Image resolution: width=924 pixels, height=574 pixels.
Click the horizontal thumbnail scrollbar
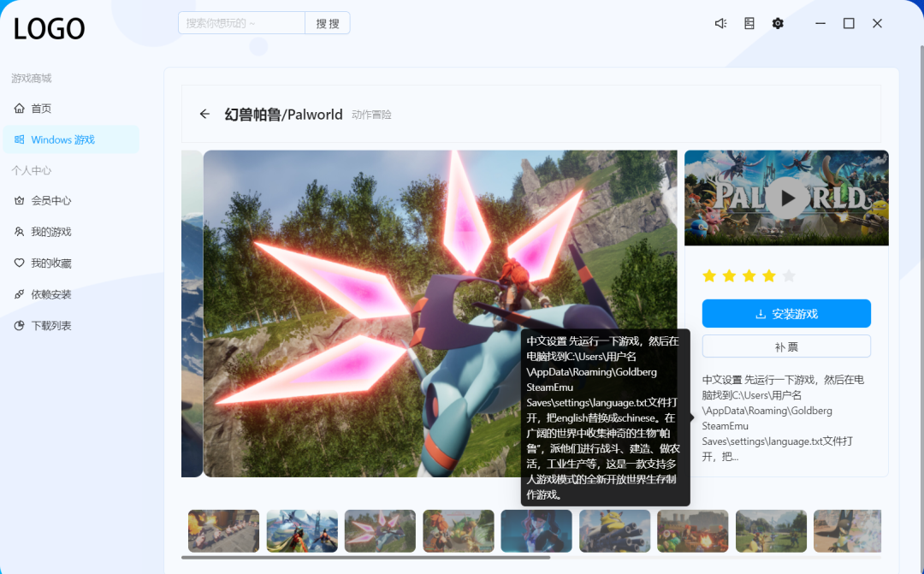[x=365, y=557]
